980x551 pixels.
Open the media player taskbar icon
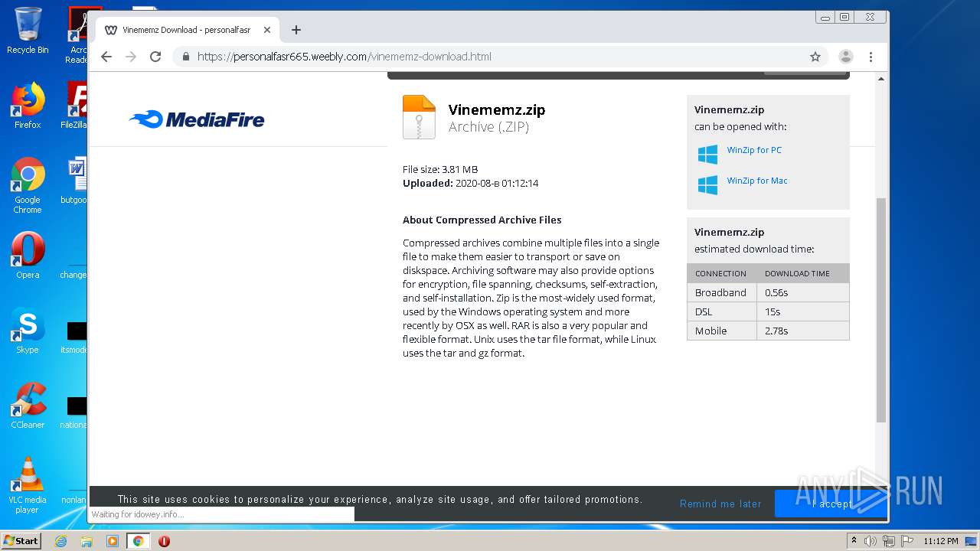point(113,541)
